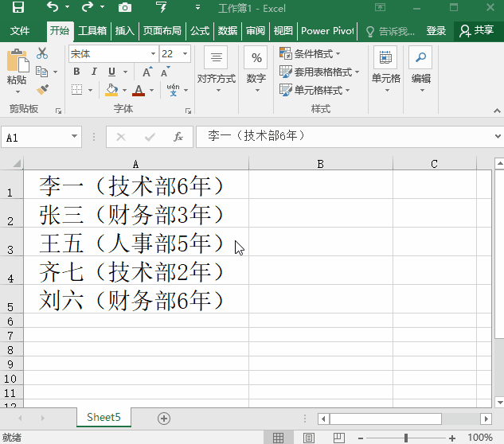504x444 pixels.
Task: Click the Undo arrow icon
Action: [x=53, y=7]
